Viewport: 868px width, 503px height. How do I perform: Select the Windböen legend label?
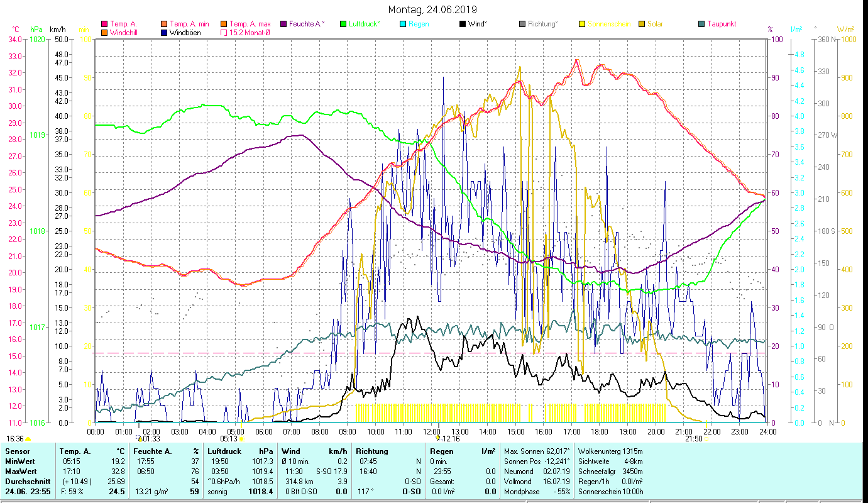click(185, 33)
